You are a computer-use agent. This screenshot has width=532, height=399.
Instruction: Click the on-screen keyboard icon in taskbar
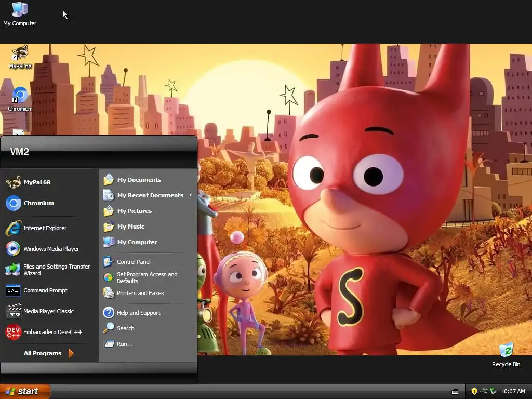[x=455, y=392]
